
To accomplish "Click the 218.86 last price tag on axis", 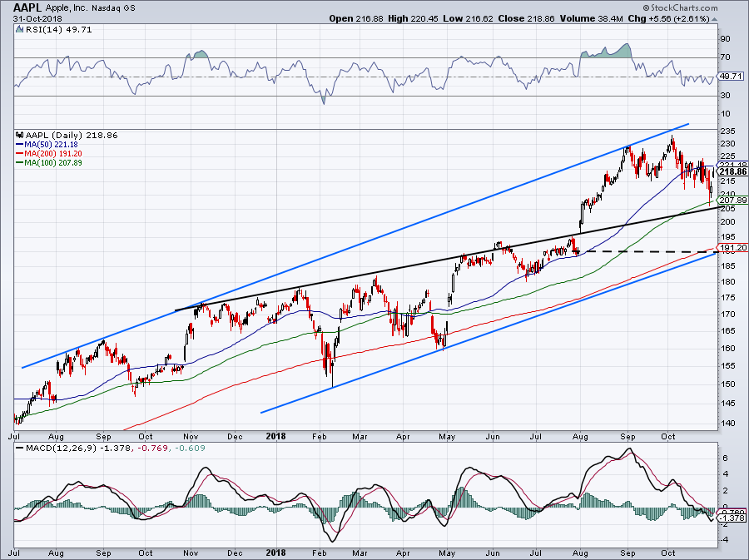I will click(x=733, y=172).
